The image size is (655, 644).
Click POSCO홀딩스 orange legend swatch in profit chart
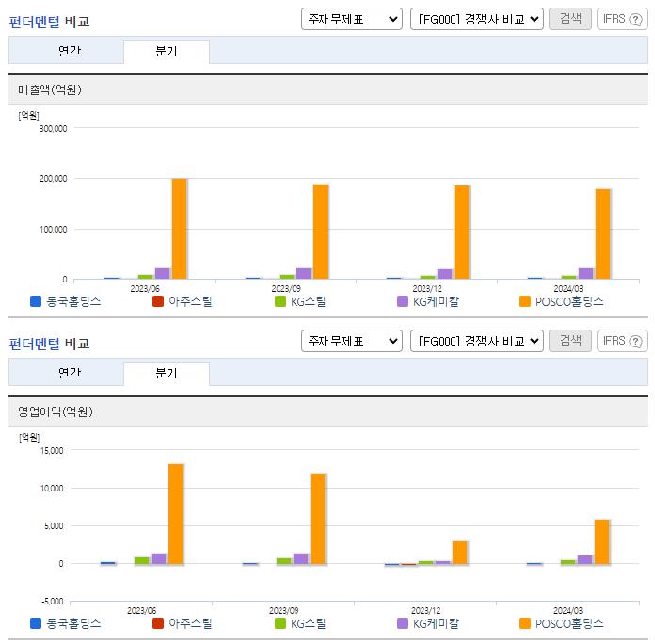[x=525, y=623]
